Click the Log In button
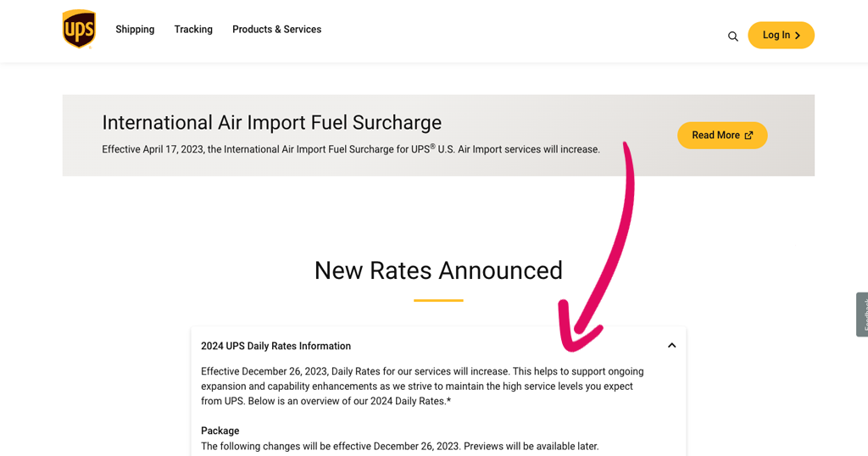Screen dimensions: 868x456 point(781,36)
